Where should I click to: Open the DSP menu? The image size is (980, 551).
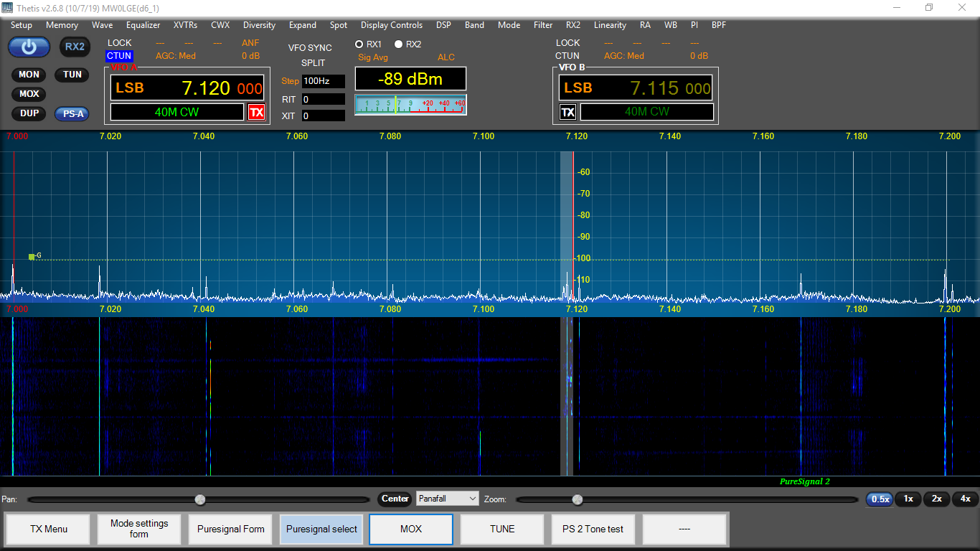444,25
